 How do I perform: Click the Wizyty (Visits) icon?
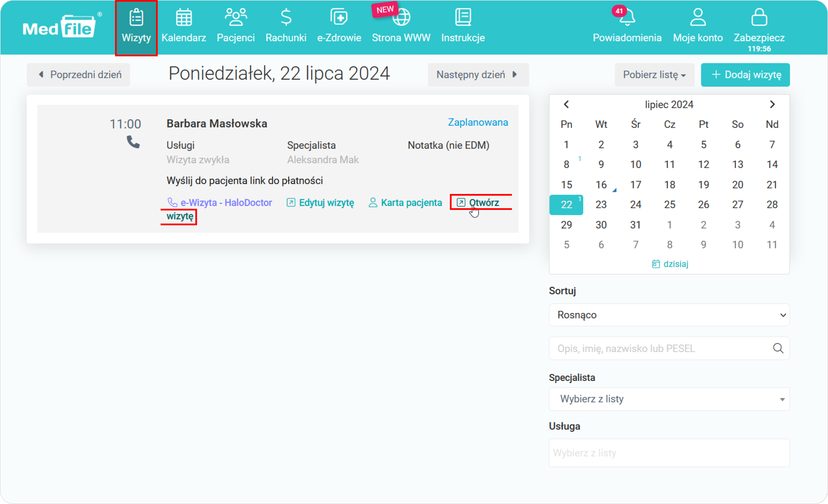136,26
